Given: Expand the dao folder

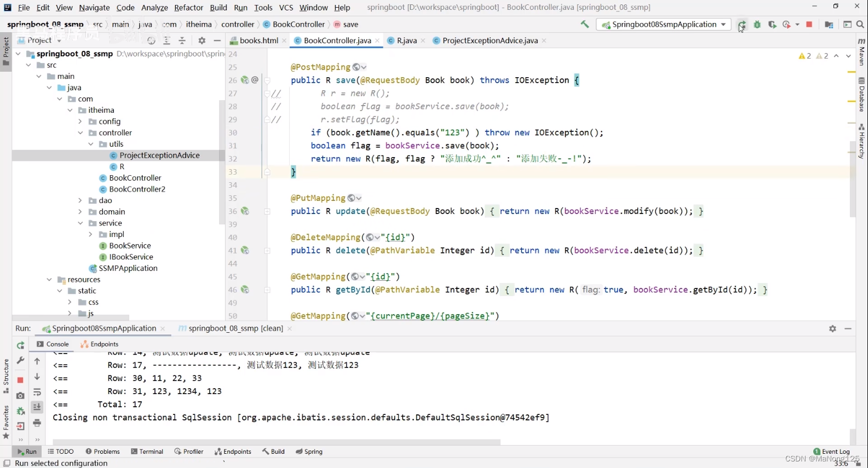Looking at the screenshot, I should (81, 200).
